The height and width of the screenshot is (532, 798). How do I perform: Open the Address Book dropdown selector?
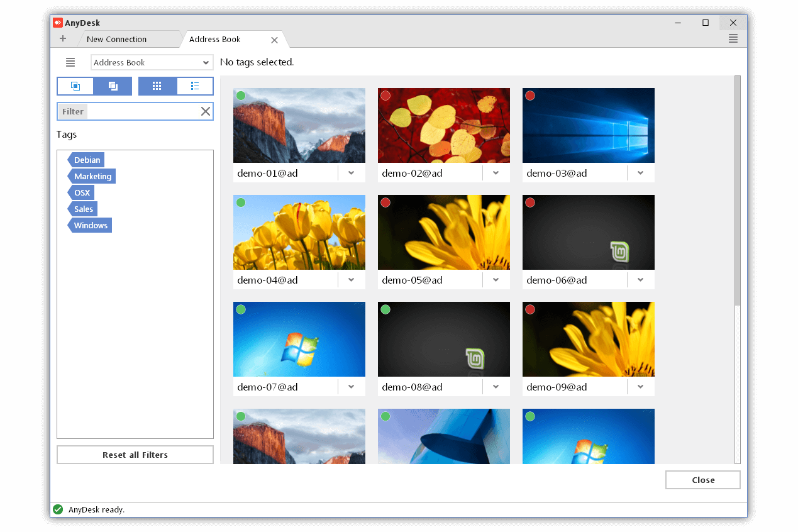(x=152, y=62)
